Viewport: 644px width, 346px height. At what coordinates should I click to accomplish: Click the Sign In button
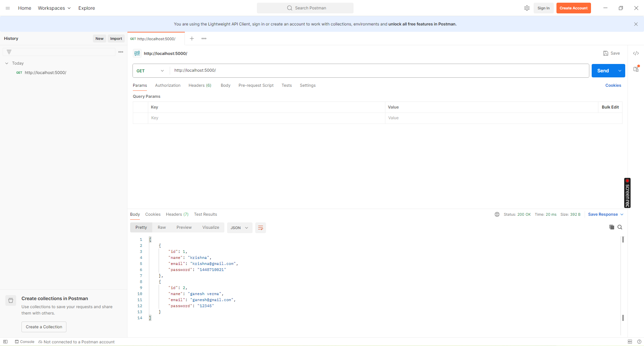click(543, 8)
